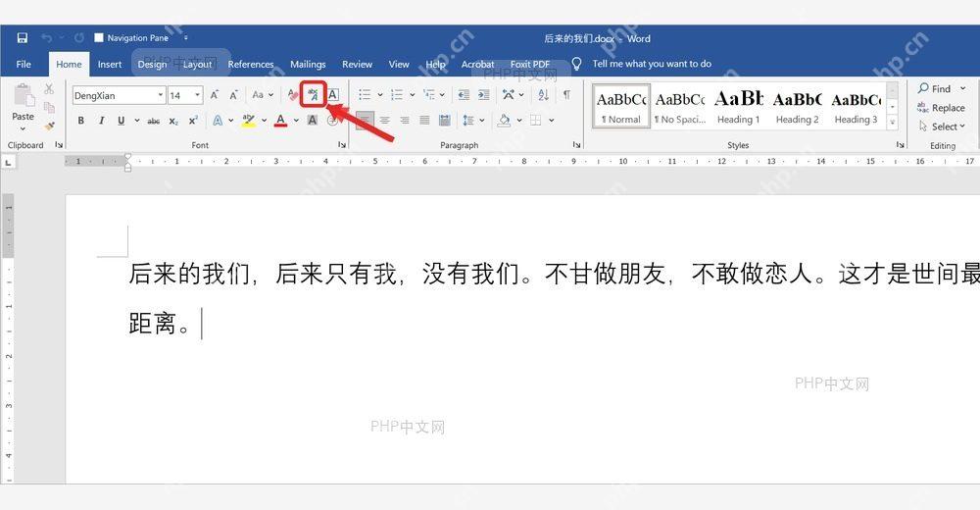980x510 pixels.
Task: Toggle Italic formatting
Action: pyautogui.click(x=101, y=121)
